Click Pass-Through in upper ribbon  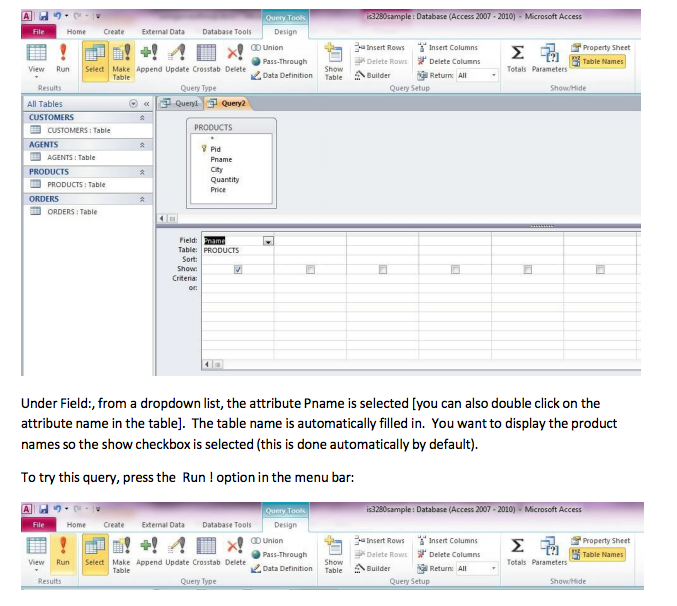279,61
